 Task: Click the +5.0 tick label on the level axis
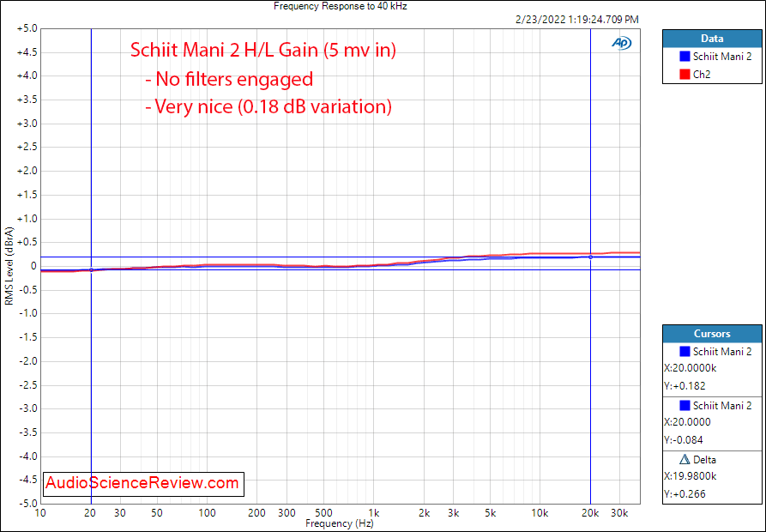click(x=27, y=28)
